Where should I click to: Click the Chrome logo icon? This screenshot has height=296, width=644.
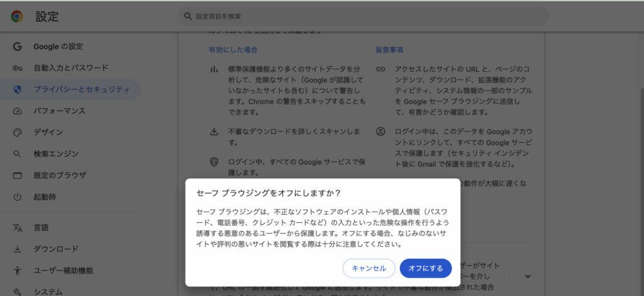17,16
